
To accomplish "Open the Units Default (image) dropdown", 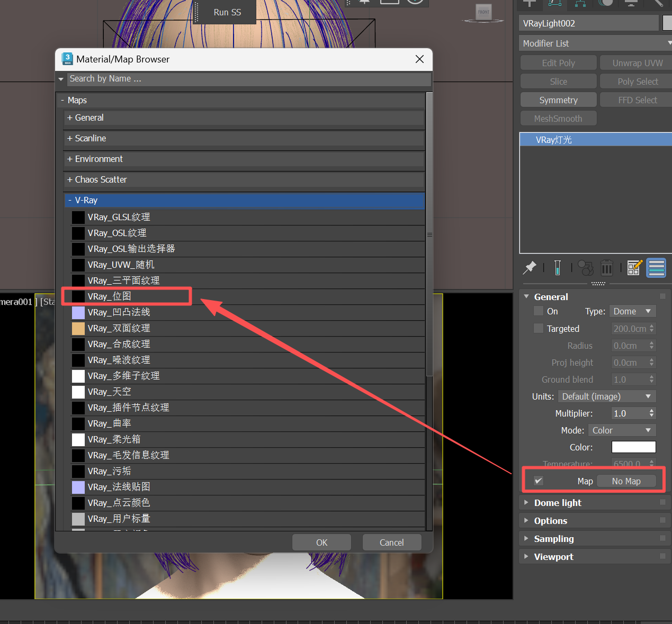I will click(x=607, y=396).
